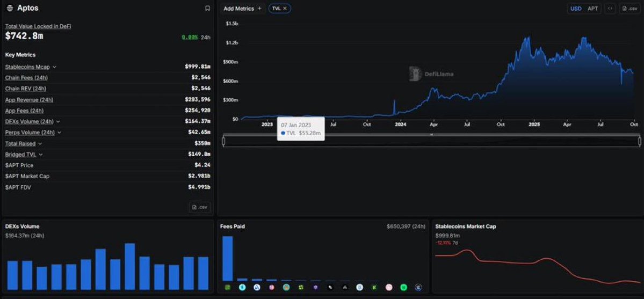Click the pale pink circle protocol icon under Fees Paid
The image size is (644, 299).
(389, 288)
